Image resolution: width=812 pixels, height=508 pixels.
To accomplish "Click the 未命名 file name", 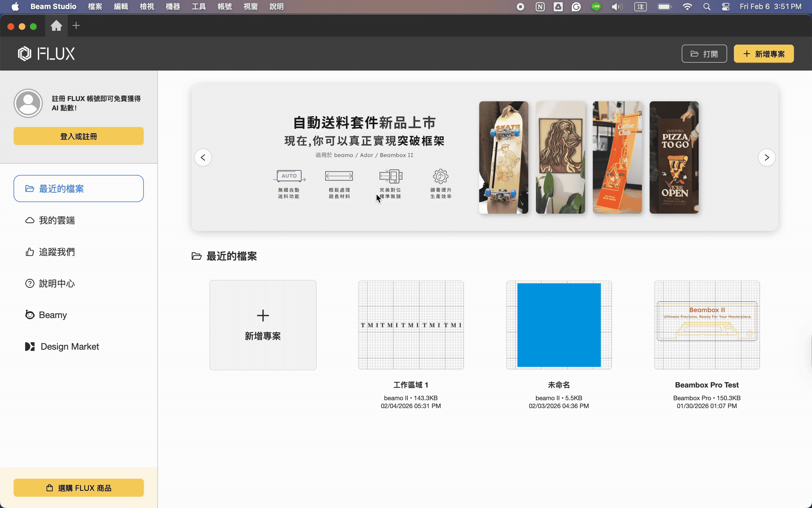I will 559,385.
